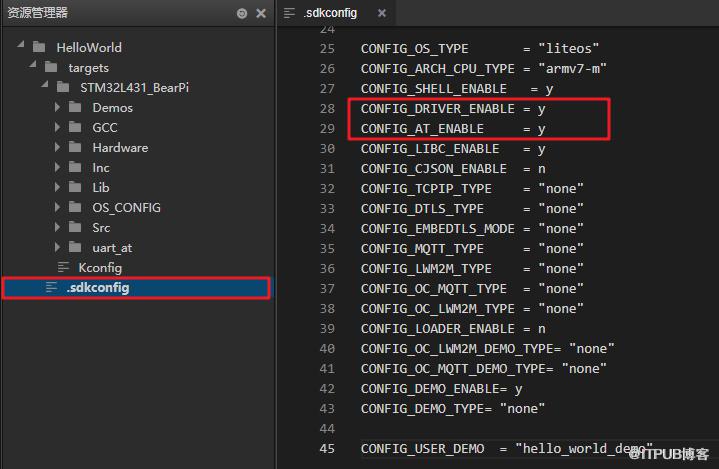This screenshot has height=469, width=719.
Task: Click the STM32L431_BearPi folder icon
Action: click(63, 87)
